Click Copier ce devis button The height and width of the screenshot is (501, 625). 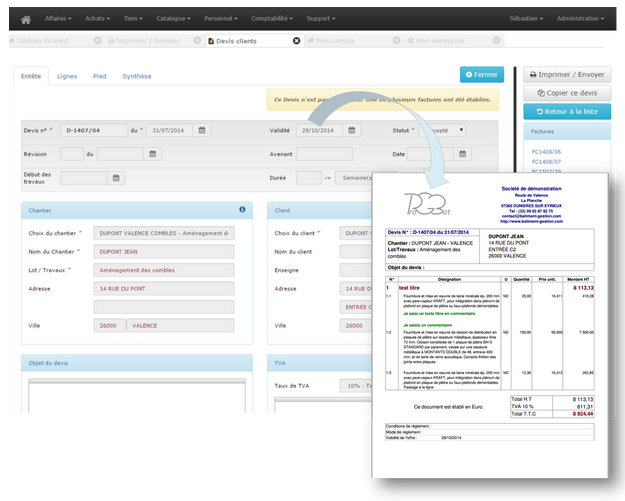pos(566,93)
